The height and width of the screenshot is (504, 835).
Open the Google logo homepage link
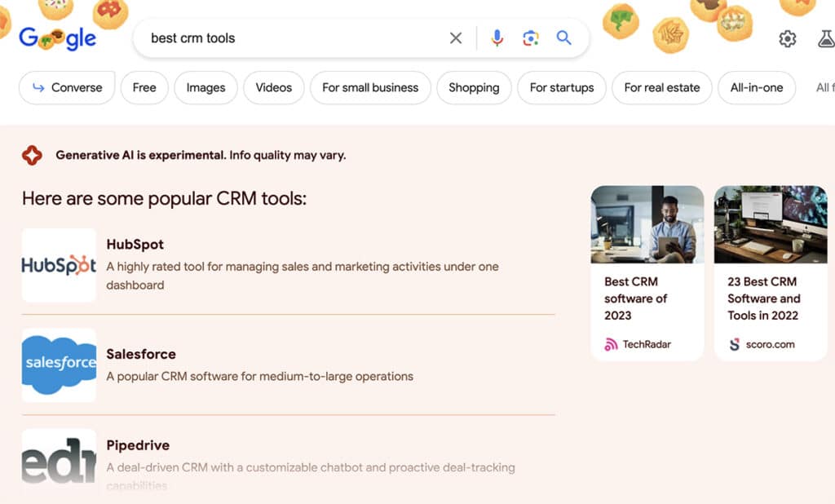pyautogui.click(x=58, y=38)
